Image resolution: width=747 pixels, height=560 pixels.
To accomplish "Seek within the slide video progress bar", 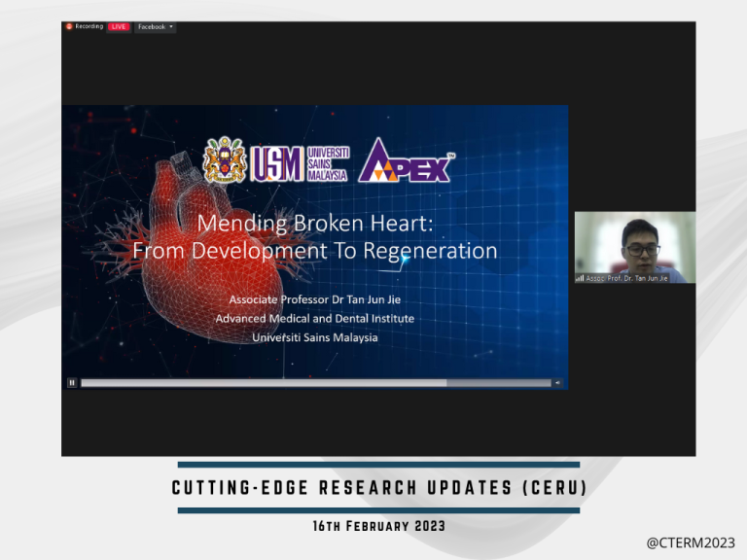I will pyautogui.click(x=316, y=383).
